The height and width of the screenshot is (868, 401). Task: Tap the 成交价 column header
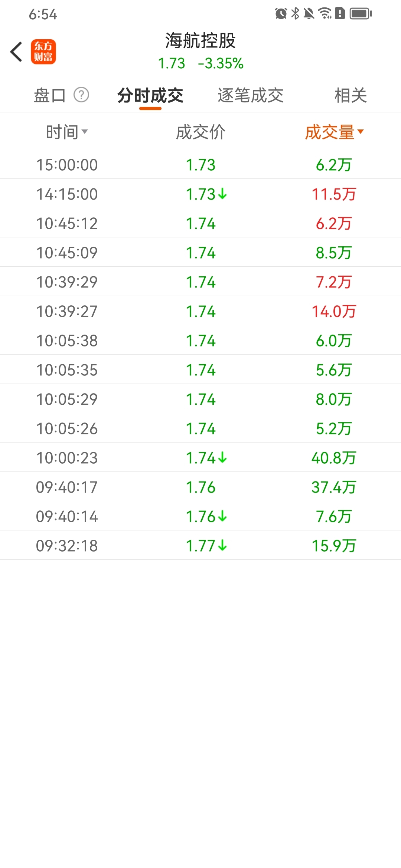click(x=200, y=132)
